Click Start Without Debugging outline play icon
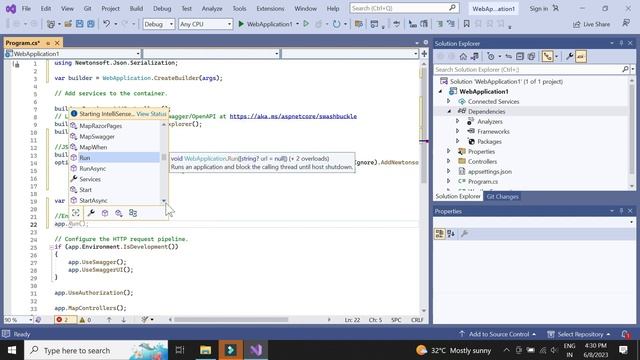The width and height of the screenshot is (640, 360). pyautogui.click(x=306, y=24)
